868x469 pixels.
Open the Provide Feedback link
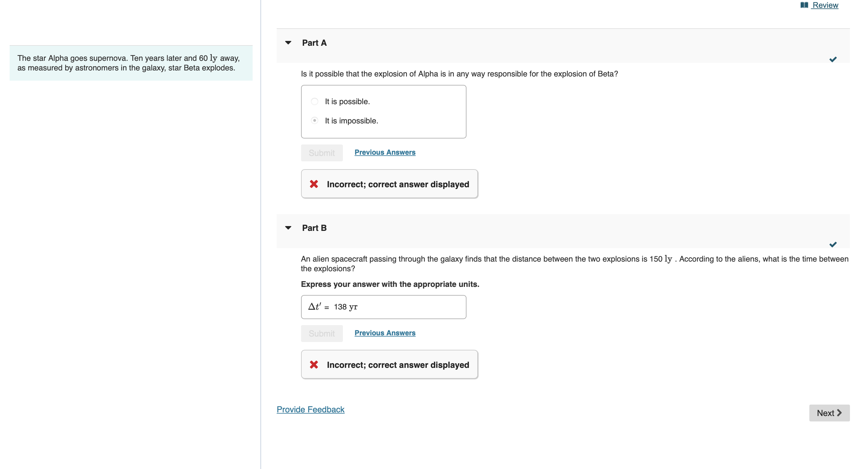310,409
